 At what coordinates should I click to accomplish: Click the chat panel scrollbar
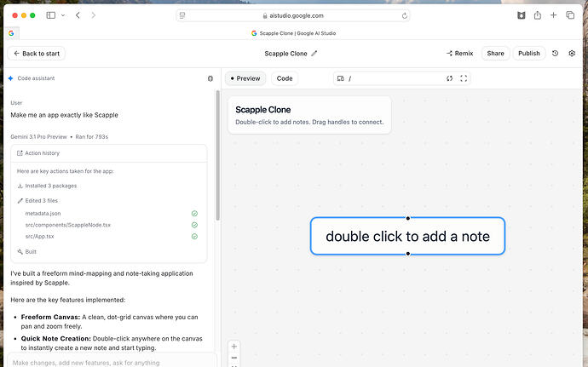coord(217,155)
